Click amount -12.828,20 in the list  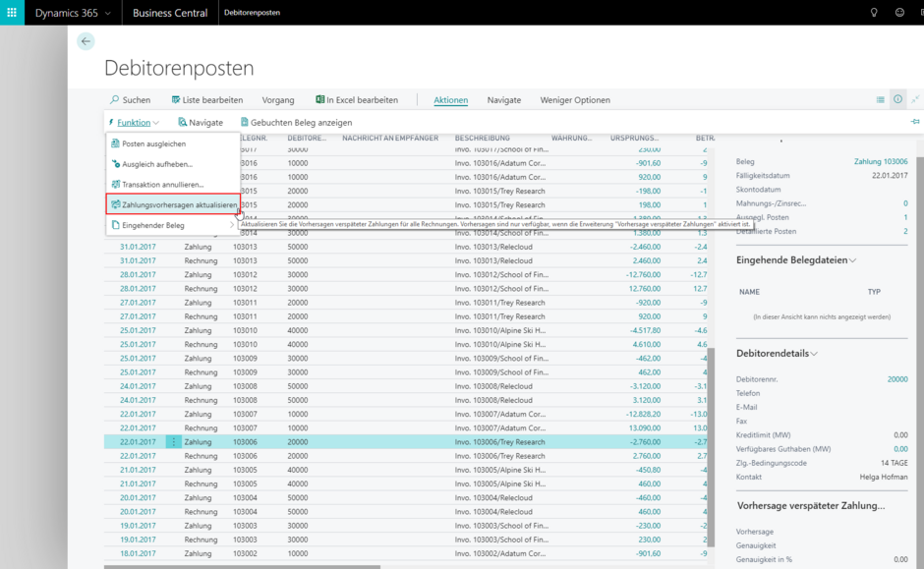pyautogui.click(x=643, y=414)
